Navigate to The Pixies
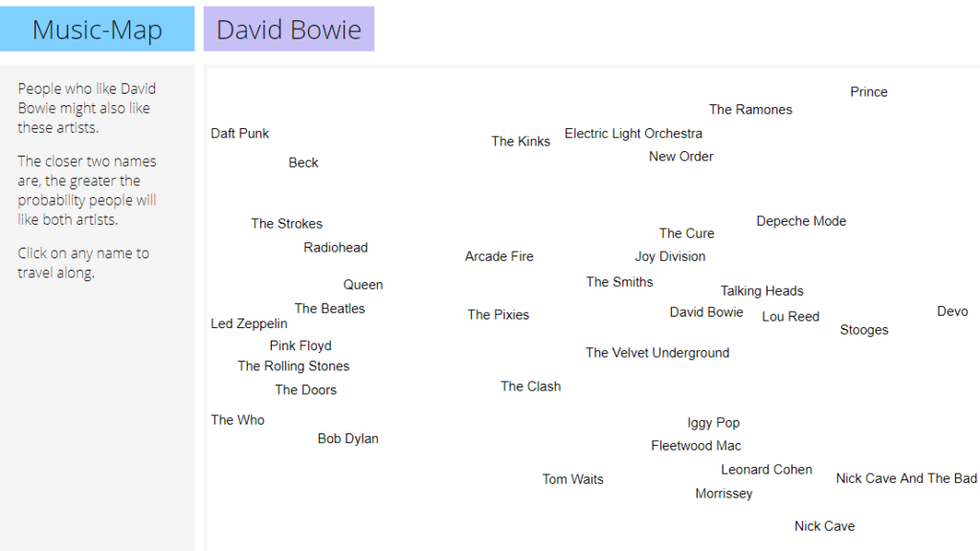This screenshot has width=980, height=551. (x=498, y=315)
